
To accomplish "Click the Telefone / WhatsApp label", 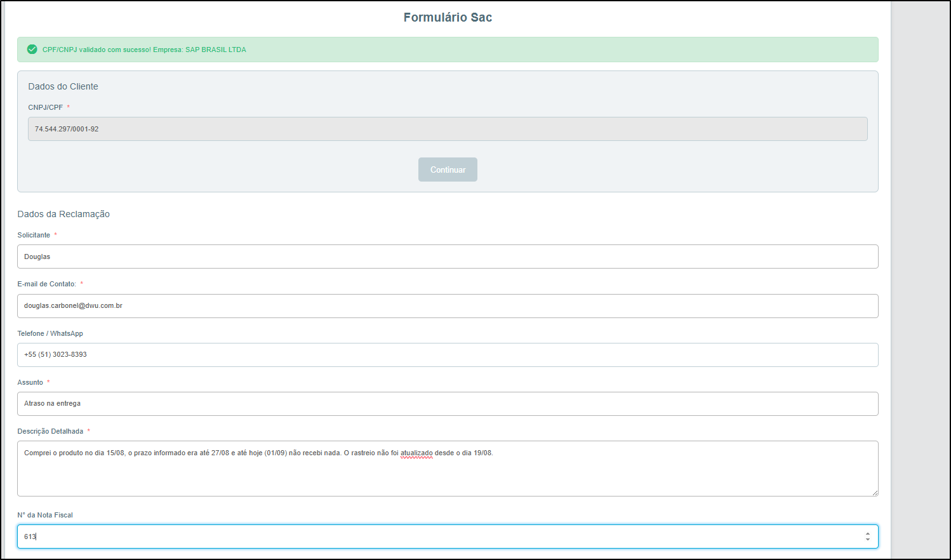I will (x=50, y=333).
